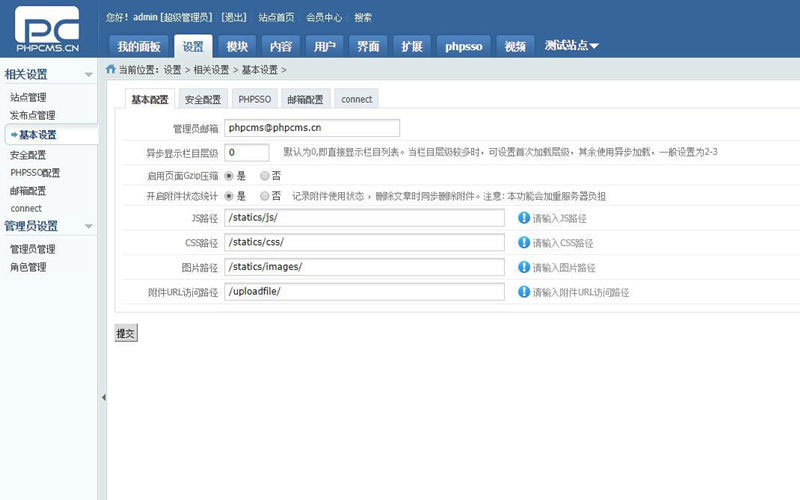The image size is (800, 500).
Task: Collapse the 相关设置 sidebar section
Action: tap(88, 75)
